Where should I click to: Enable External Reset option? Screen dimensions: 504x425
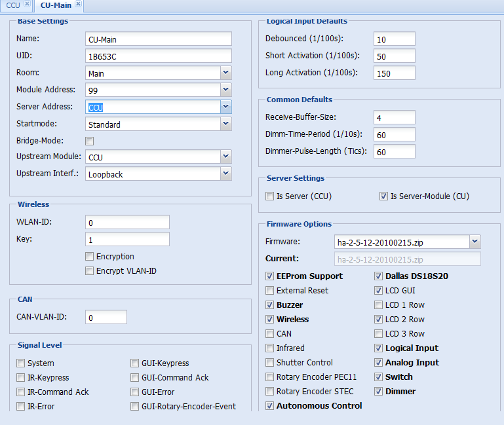[269, 290]
